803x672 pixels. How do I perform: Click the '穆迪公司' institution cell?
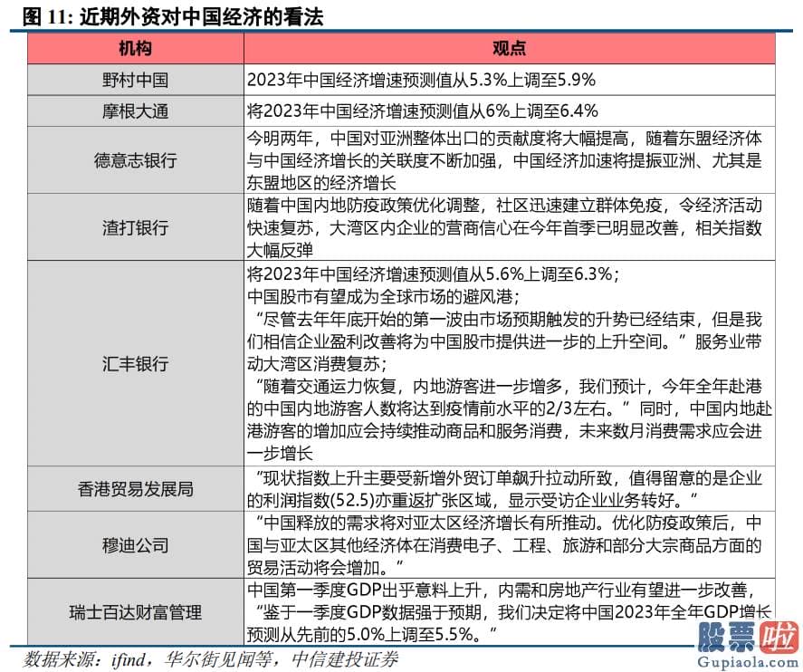[x=135, y=545]
